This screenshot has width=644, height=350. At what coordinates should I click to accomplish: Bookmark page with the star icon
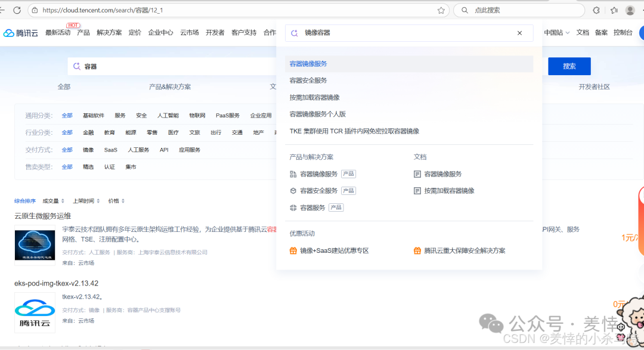(441, 10)
